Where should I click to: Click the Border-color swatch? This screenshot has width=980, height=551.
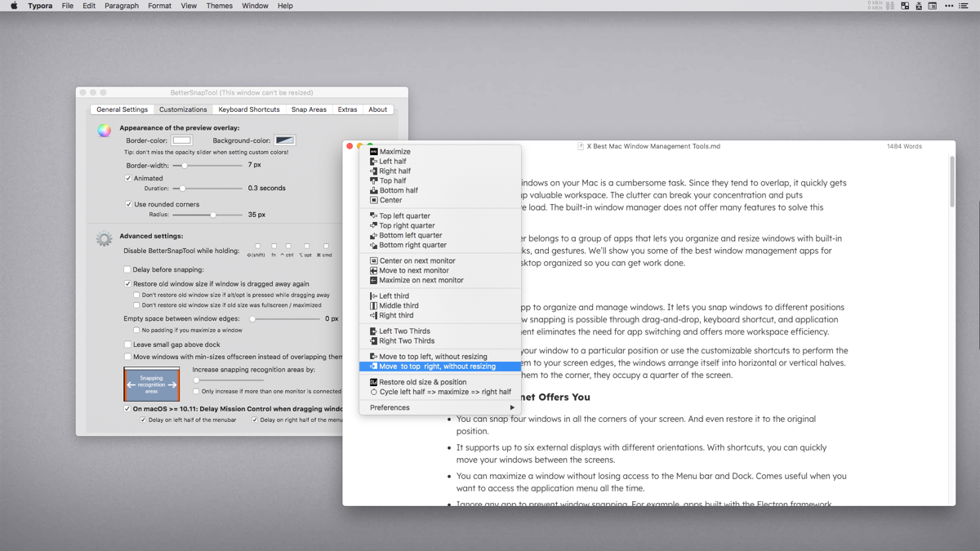coord(182,140)
